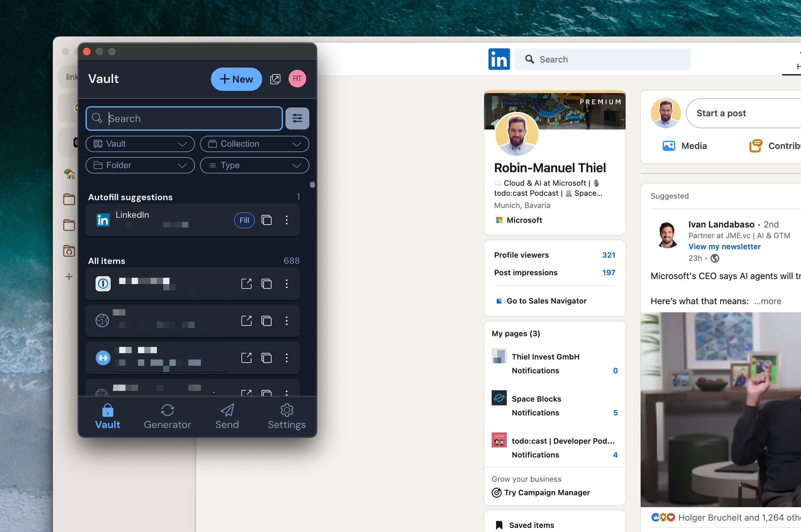
Task: Focus the Vault search field
Action: pyautogui.click(x=184, y=118)
